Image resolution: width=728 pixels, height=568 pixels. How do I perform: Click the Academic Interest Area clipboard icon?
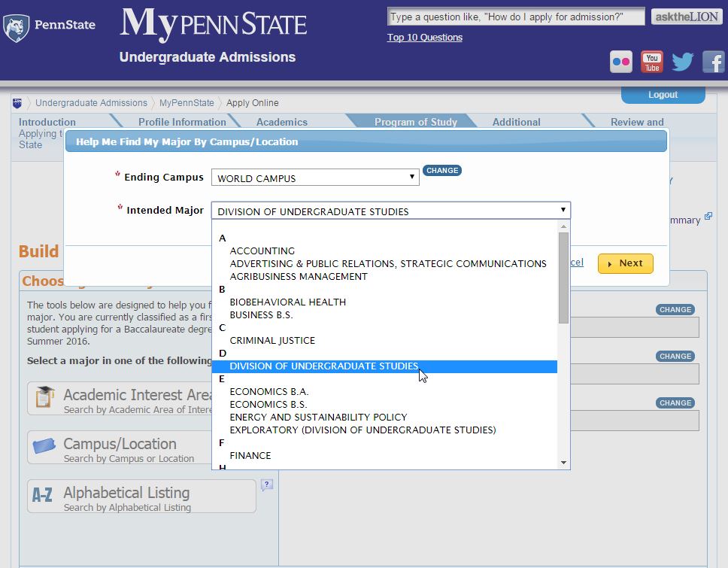click(x=45, y=397)
